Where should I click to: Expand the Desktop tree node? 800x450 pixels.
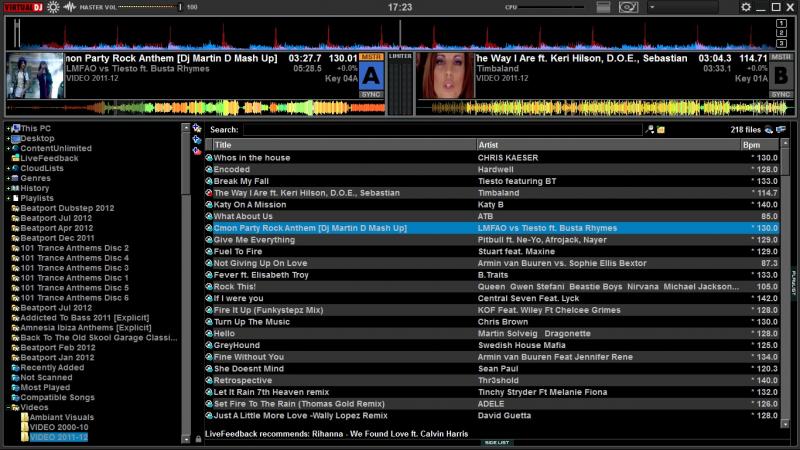[x=8, y=138]
